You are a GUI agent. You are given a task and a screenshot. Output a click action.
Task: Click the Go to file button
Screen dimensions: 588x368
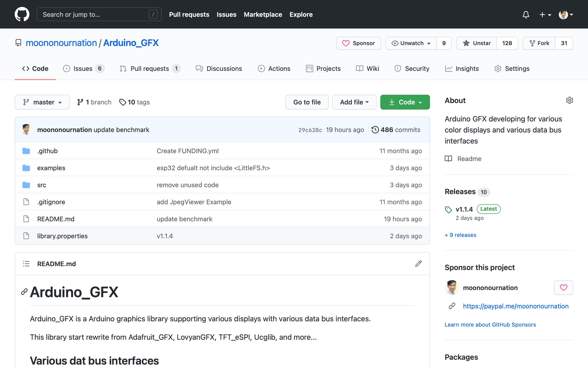(x=307, y=102)
